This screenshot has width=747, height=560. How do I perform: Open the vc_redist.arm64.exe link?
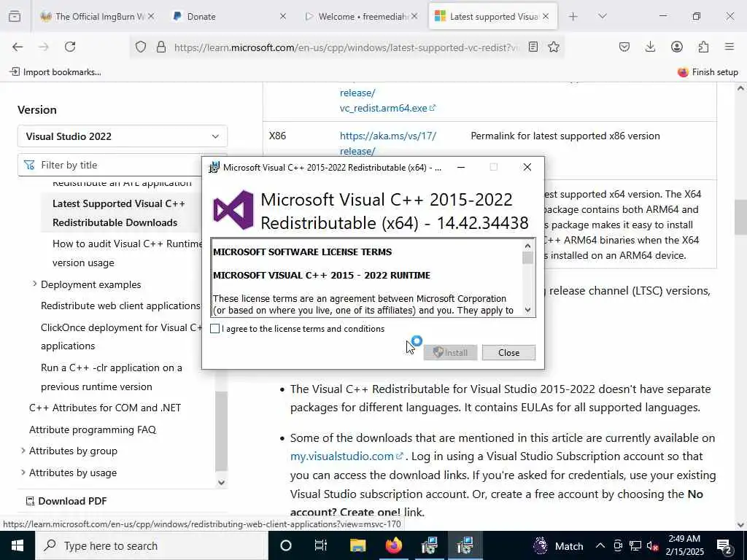pos(387,108)
